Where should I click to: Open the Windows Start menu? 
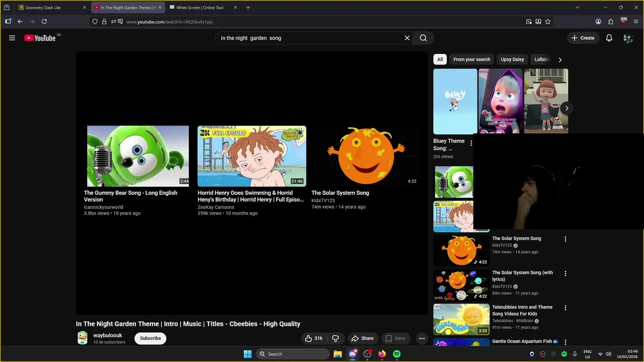[x=248, y=354]
